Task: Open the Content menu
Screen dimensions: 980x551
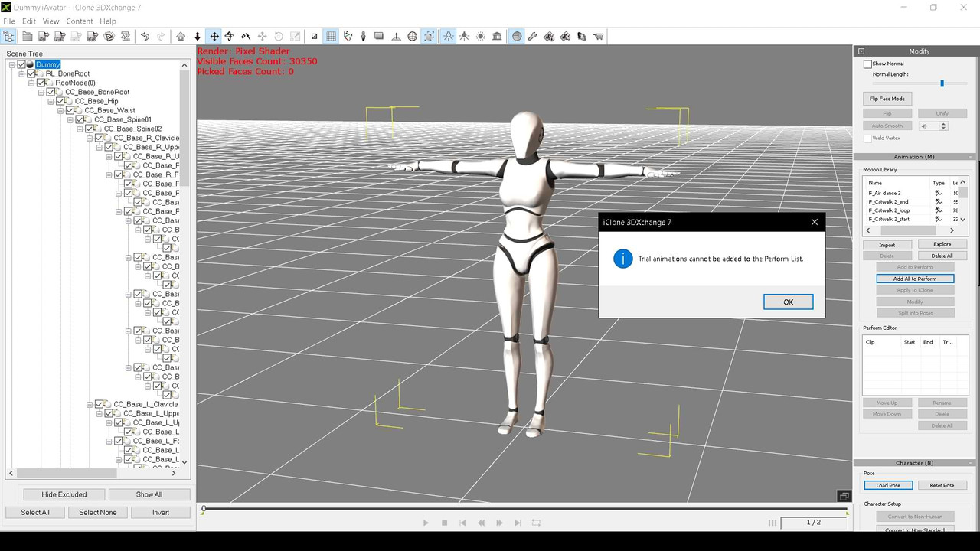Action: pyautogui.click(x=80, y=21)
